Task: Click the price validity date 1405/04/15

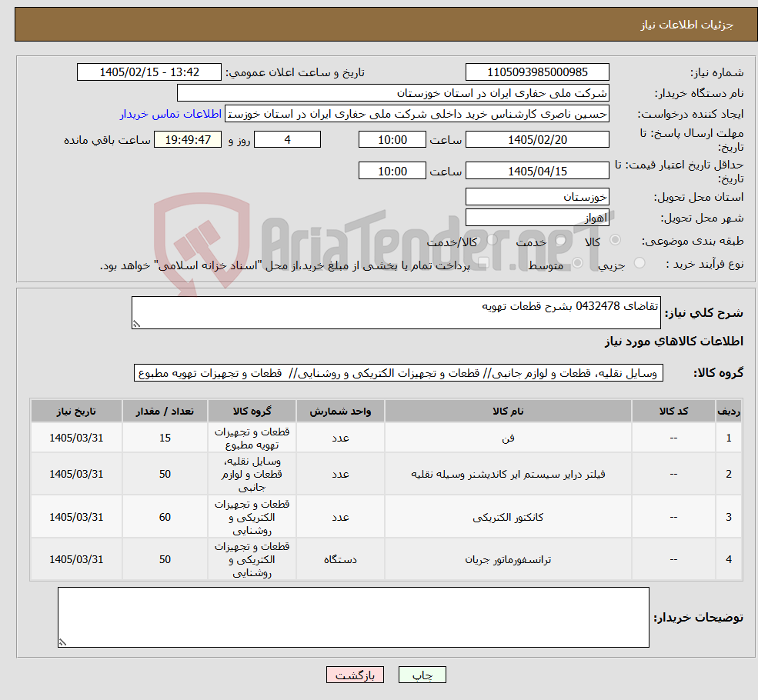Action: [x=537, y=171]
